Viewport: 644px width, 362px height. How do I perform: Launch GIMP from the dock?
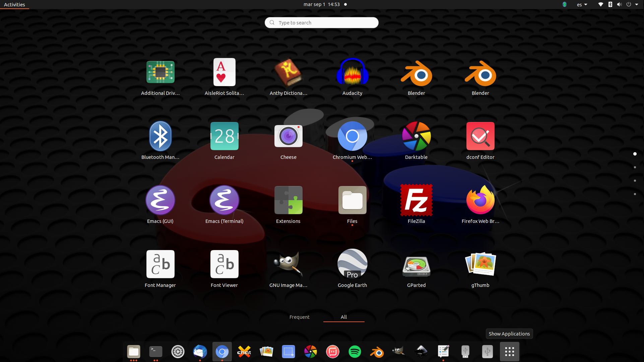click(399, 352)
